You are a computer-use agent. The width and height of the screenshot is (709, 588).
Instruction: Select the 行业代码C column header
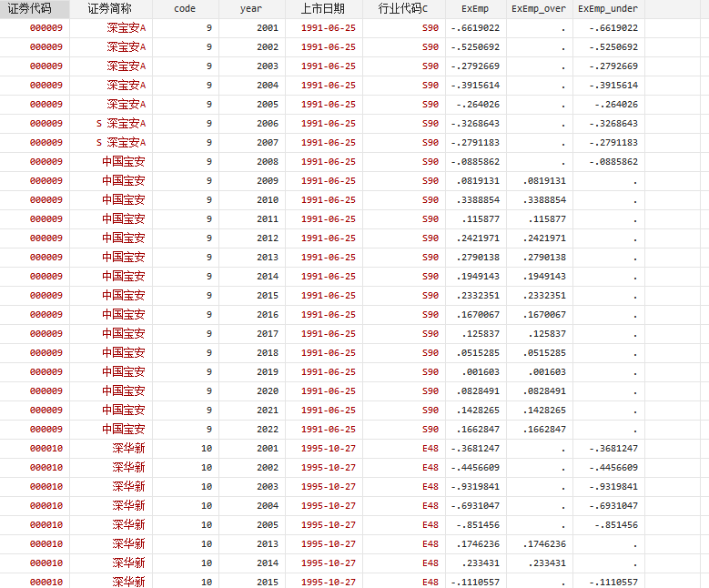(403, 8)
